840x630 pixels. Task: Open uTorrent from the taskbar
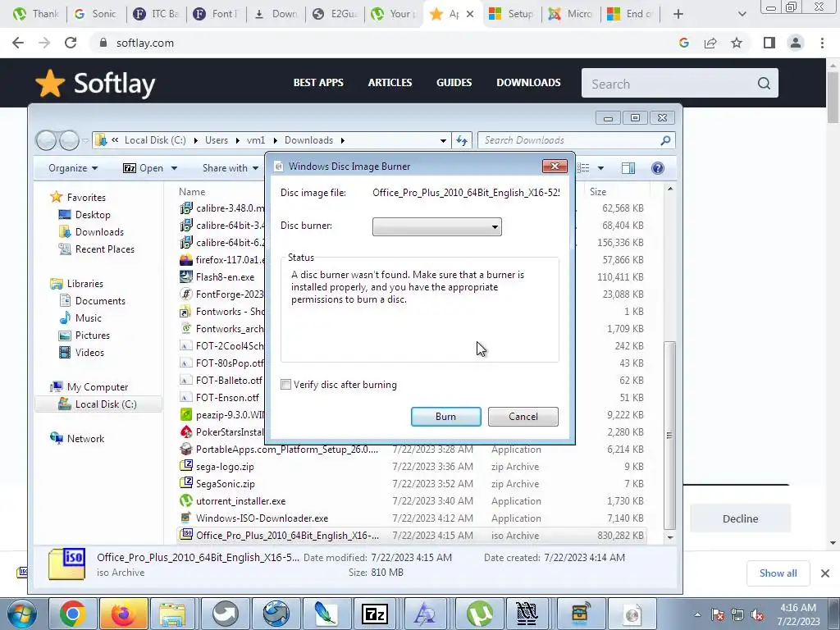coord(479,614)
